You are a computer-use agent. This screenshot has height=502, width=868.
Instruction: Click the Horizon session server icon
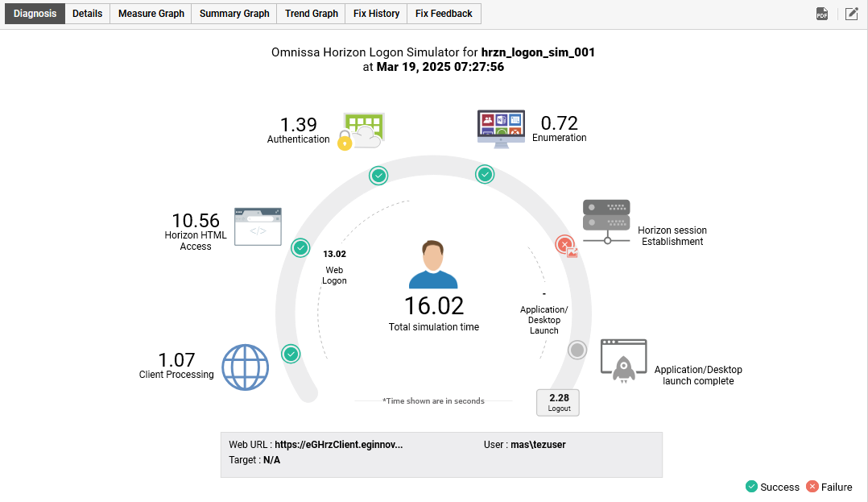click(606, 222)
